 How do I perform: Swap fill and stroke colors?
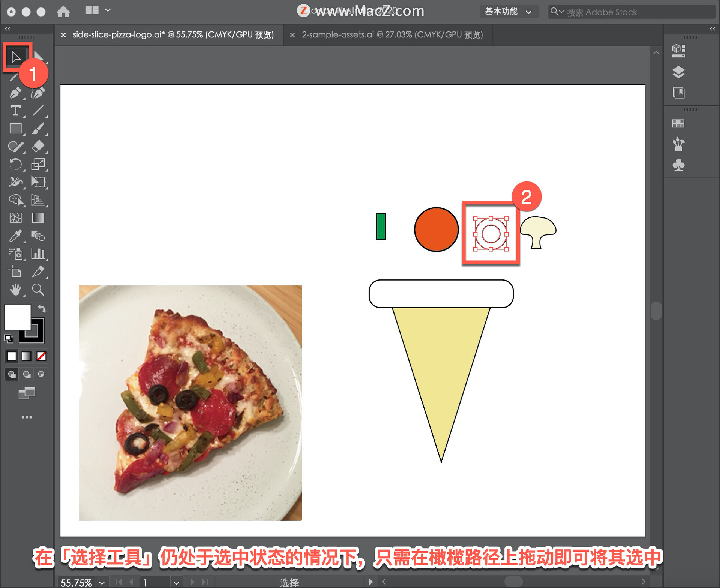(42, 309)
